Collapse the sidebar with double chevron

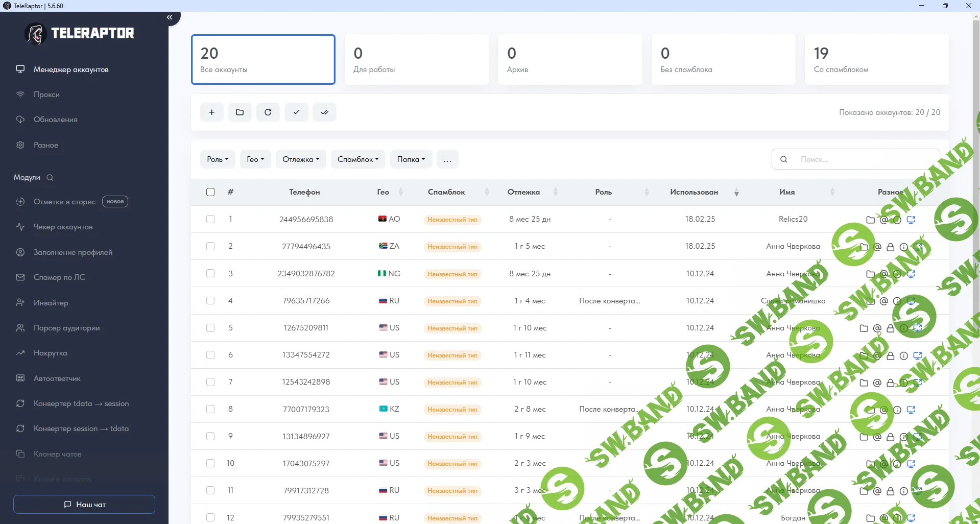click(170, 17)
